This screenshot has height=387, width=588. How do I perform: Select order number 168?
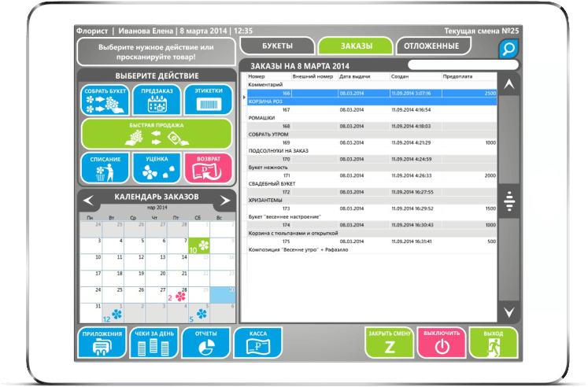[x=372, y=127]
